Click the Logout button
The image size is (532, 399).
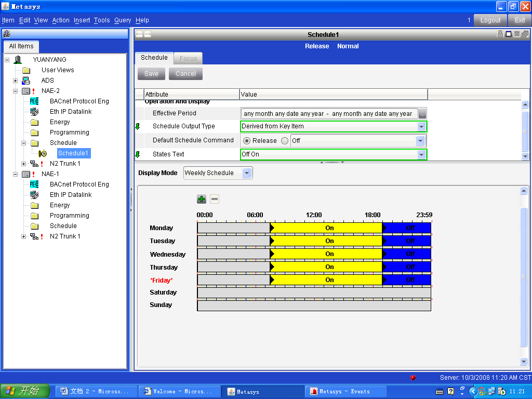click(490, 20)
